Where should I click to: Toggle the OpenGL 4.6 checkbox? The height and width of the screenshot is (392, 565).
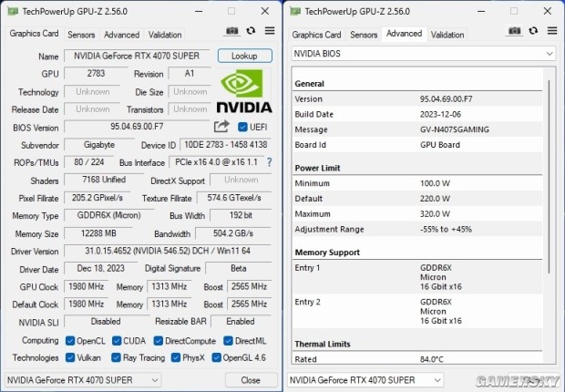216,357
